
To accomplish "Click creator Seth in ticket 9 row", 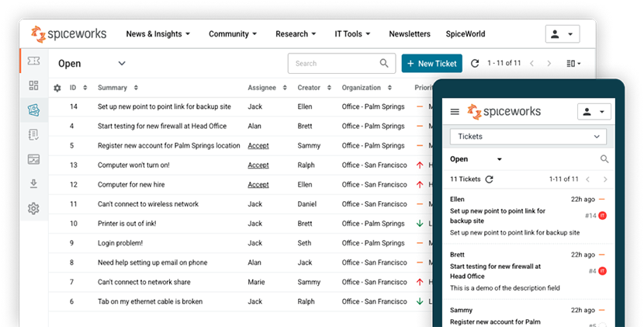I will pos(304,243).
